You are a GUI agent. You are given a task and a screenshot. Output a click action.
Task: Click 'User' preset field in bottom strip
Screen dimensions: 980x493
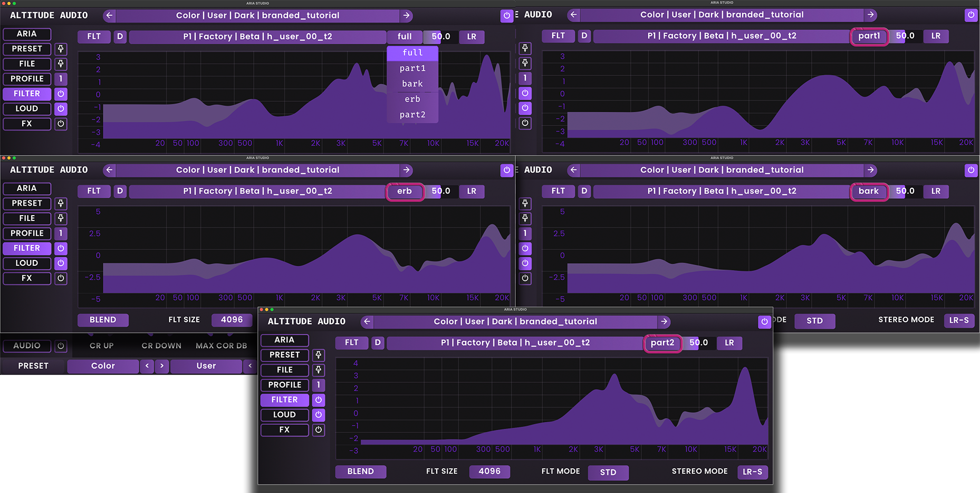(x=206, y=366)
